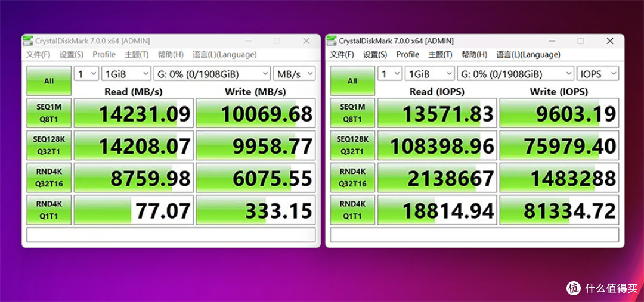Viewport: 644px width, 302px height.
Task: Start RND4K Q1T1 test in right window
Action: click(x=352, y=210)
